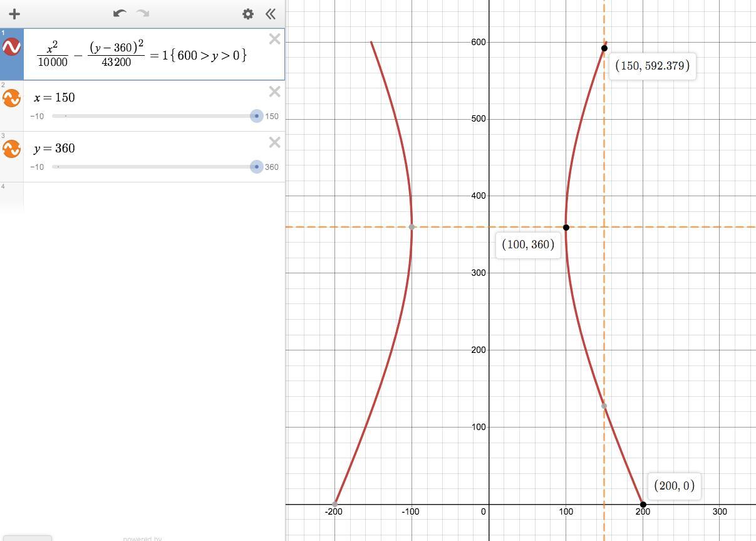Edit the slider maximum 360 value

pos(272,167)
